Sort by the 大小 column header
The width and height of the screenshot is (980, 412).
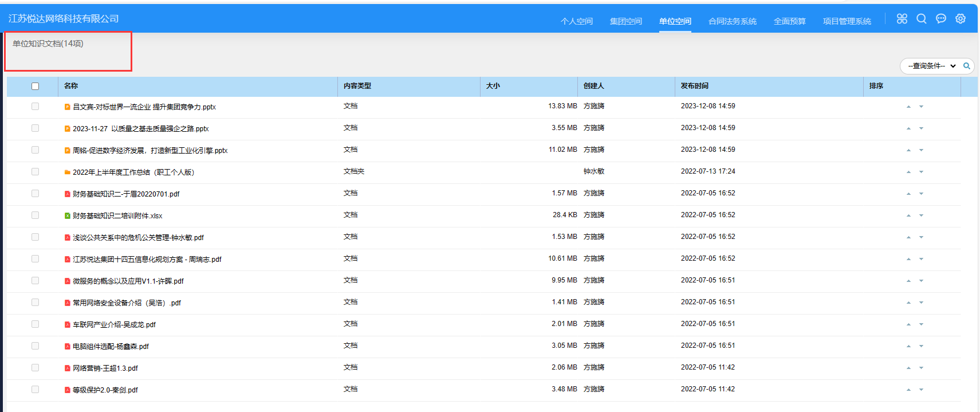click(x=493, y=86)
